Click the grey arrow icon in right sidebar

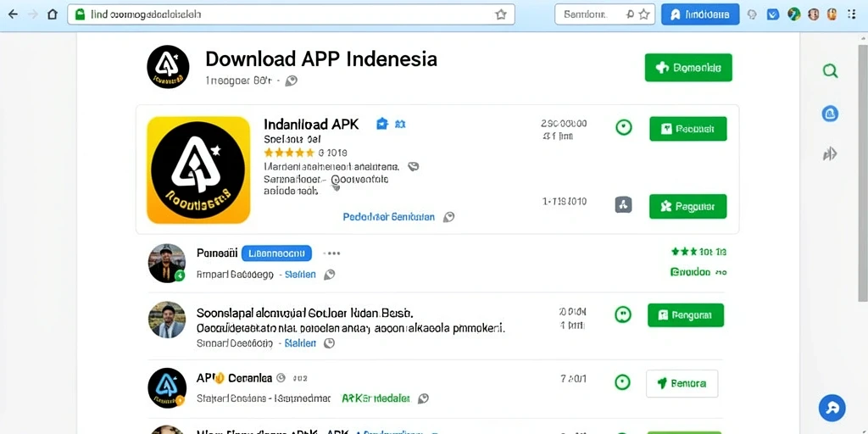point(830,154)
